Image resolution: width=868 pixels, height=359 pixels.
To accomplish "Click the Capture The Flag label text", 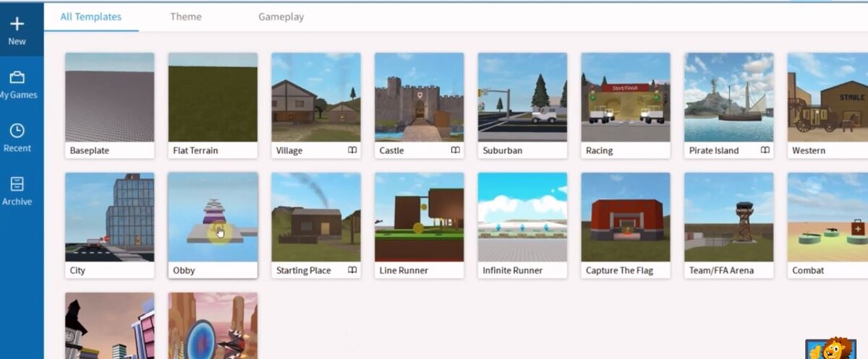I will (x=619, y=271).
